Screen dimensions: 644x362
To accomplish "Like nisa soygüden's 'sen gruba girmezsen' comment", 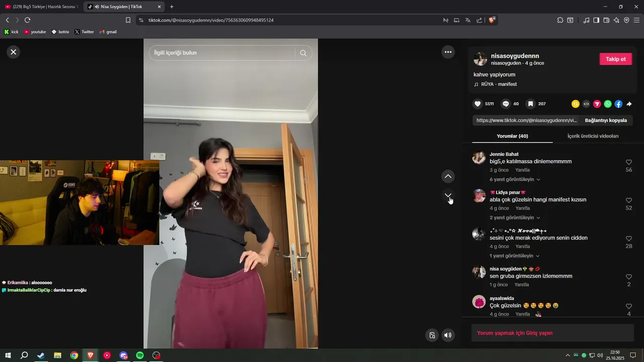I will 629,277.
